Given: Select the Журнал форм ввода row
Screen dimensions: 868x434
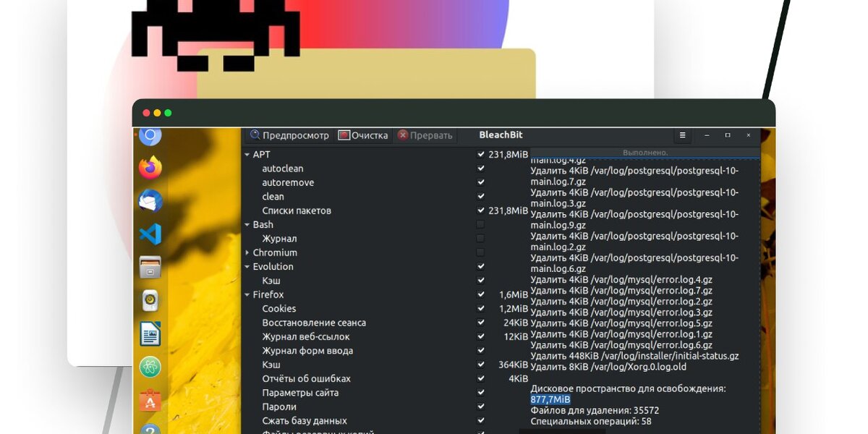Looking at the screenshot, I should [386, 351].
